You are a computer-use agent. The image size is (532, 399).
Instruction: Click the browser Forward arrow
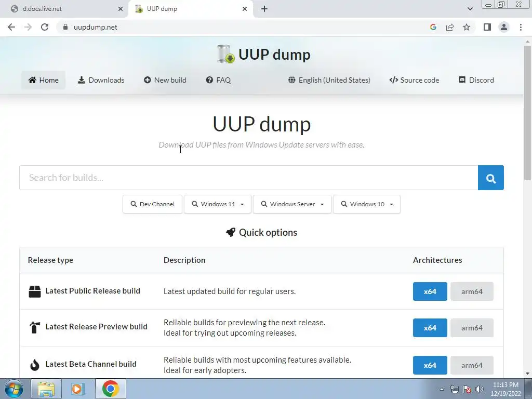28,27
